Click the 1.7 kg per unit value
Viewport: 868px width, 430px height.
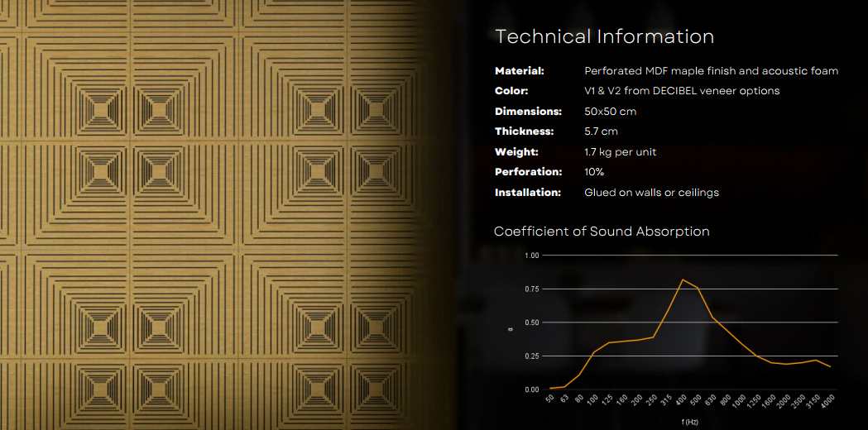pos(620,152)
